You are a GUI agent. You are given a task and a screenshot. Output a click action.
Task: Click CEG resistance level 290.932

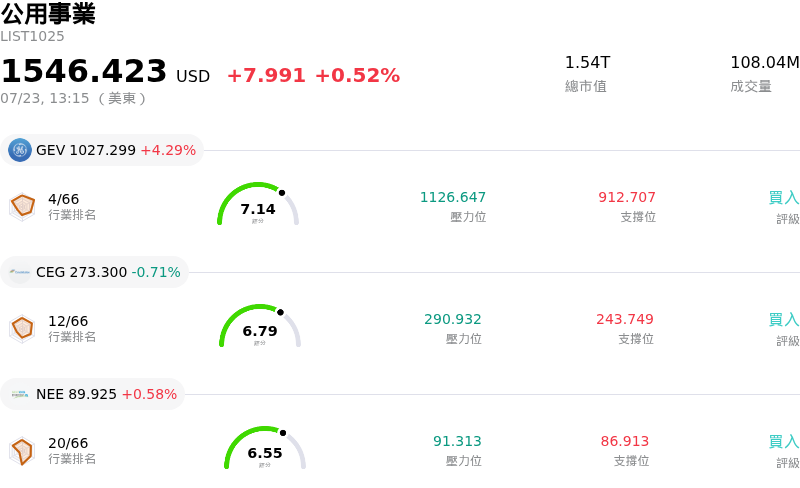(453, 319)
